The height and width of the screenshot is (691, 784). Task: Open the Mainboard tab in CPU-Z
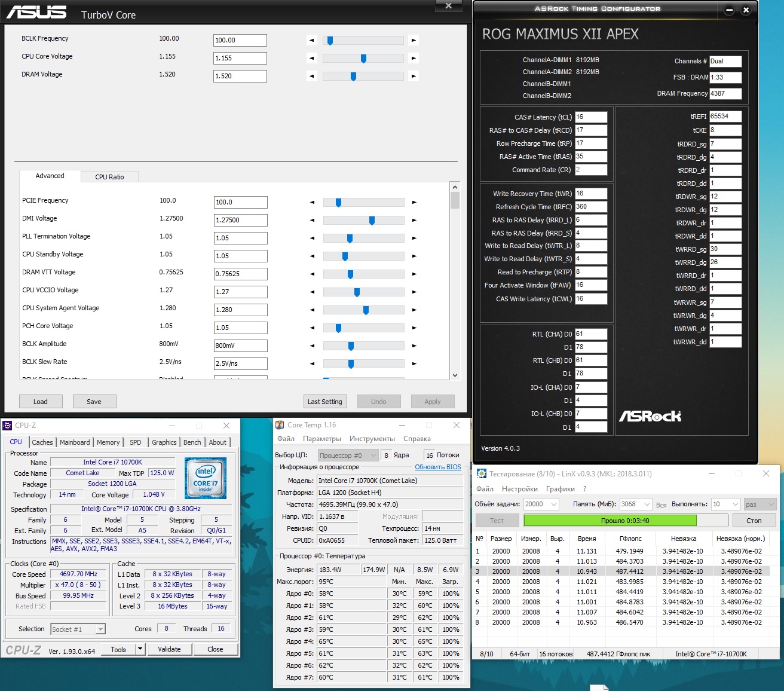point(75,442)
